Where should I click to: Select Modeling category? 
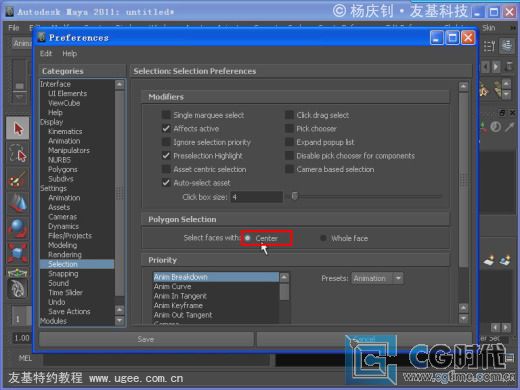coord(62,245)
